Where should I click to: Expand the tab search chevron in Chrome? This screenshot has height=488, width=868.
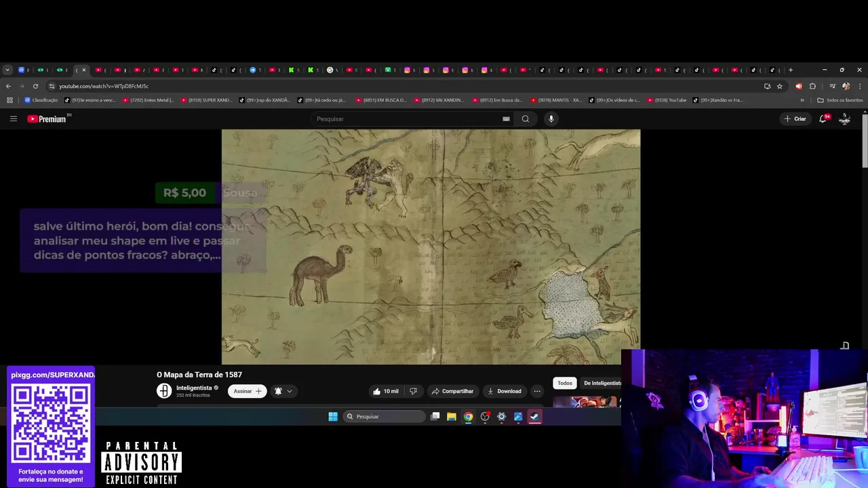pos(7,70)
